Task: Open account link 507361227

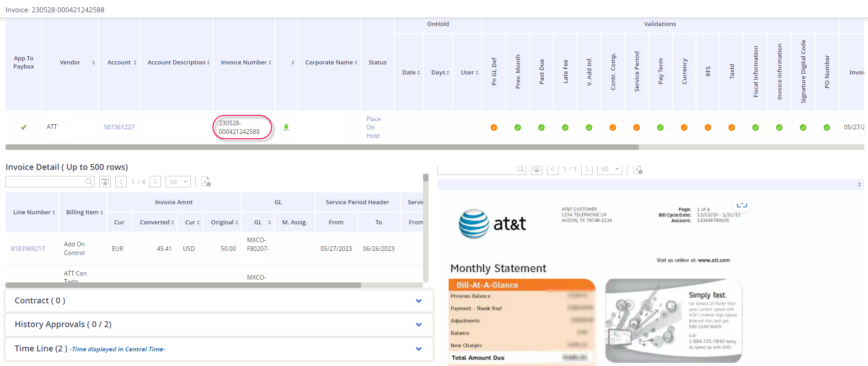Action: 119,127
